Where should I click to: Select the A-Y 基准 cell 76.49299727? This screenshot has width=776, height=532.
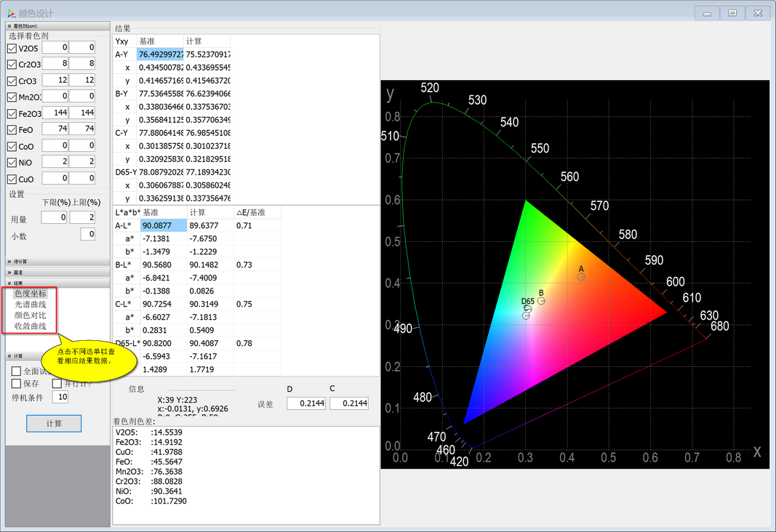(160, 55)
